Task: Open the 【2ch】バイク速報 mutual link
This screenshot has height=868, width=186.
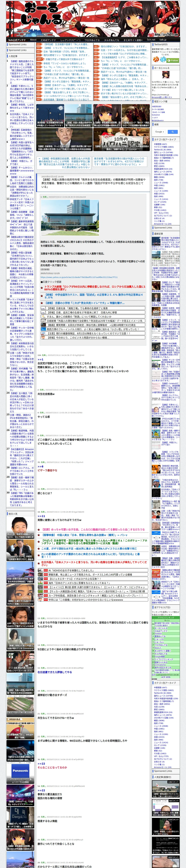Action: pyautogui.click(x=158, y=112)
